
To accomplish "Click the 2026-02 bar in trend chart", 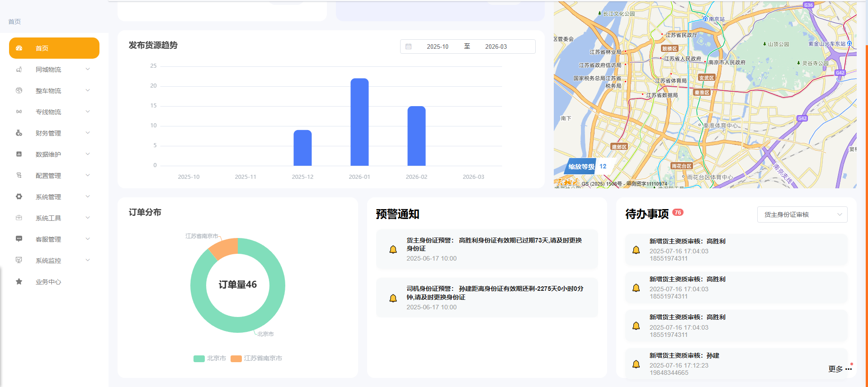I will click(416, 136).
